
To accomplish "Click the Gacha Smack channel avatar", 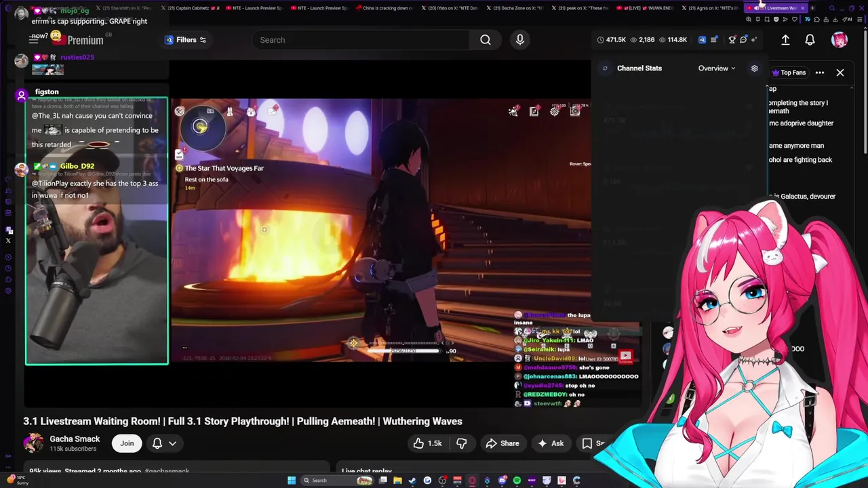I will pyautogui.click(x=33, y=443).
